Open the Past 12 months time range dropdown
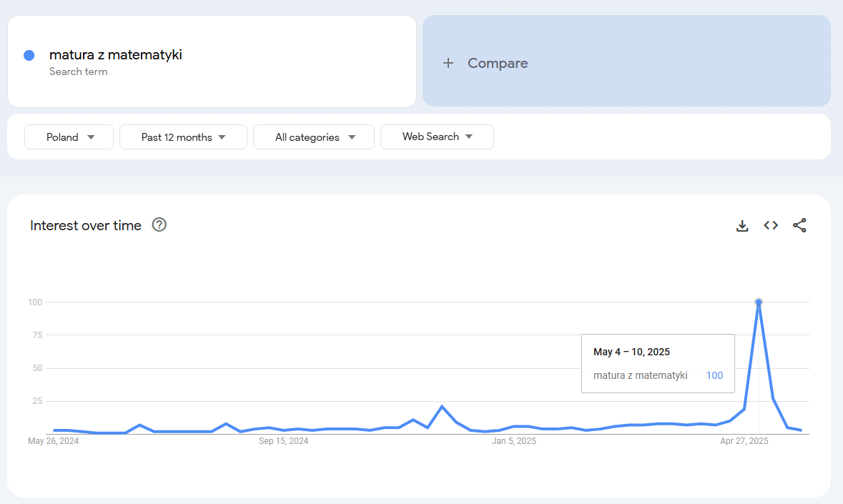This screenshot has height=504, width=843. point(183,137)
